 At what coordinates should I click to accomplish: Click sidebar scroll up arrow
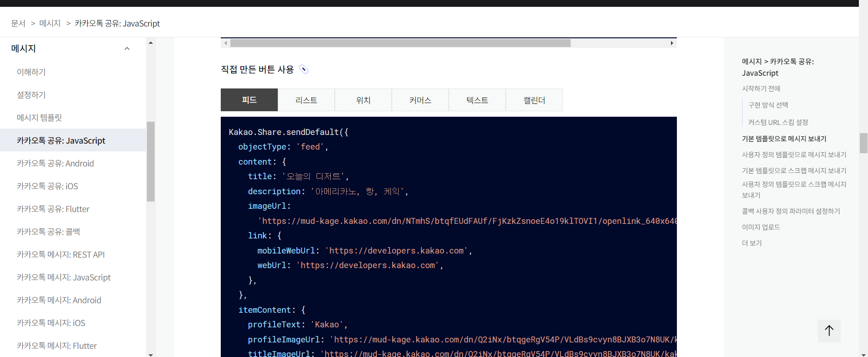[151, 42]
